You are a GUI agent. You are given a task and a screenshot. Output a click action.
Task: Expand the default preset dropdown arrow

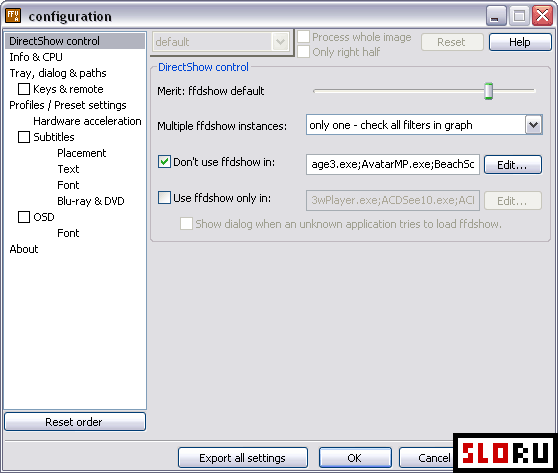click(x=280, y=42)
